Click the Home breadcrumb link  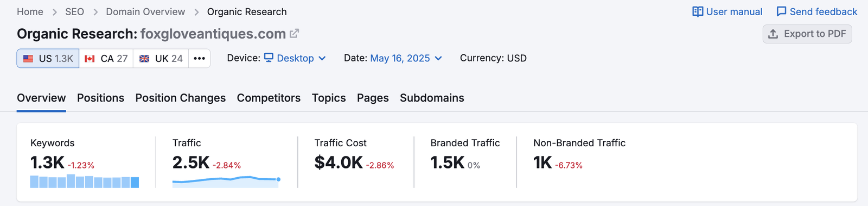pos(30,12)
